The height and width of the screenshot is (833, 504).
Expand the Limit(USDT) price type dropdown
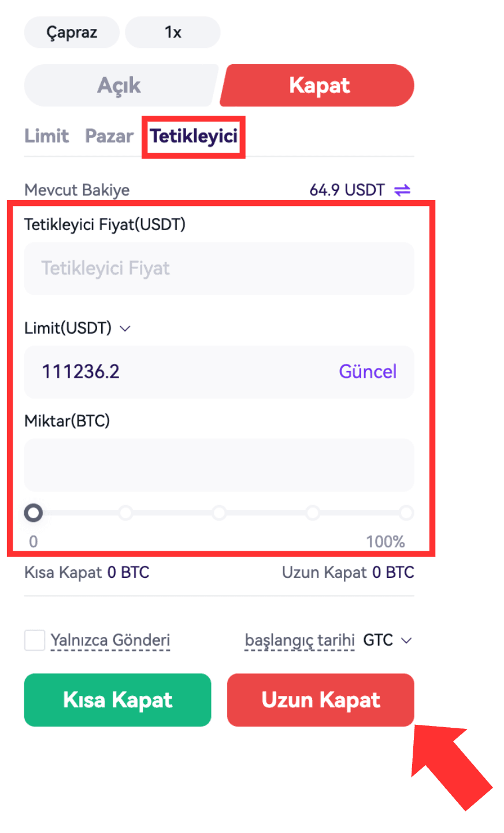[x=125, y=329]
